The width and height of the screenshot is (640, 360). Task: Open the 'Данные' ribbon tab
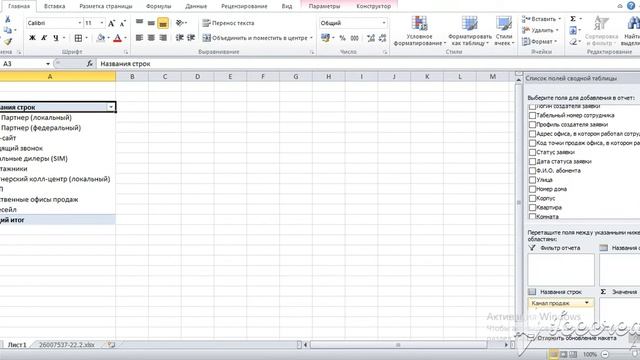click(196, 6)
